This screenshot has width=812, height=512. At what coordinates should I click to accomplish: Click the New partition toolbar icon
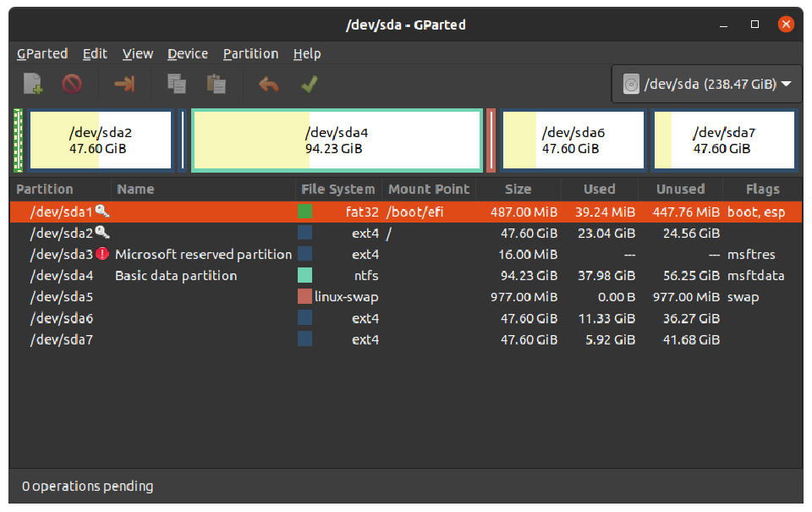pyautogui.click(x=33, y=84)
